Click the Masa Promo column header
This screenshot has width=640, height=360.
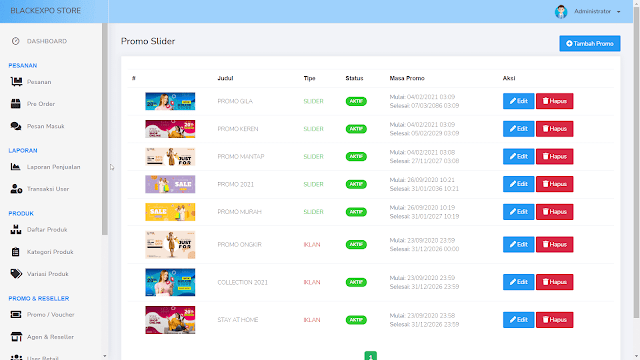pos(407,78)
